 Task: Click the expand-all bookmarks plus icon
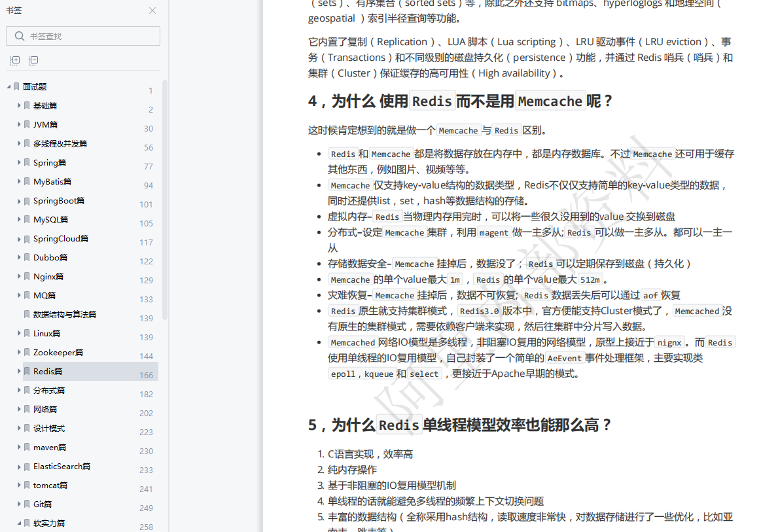14,60
